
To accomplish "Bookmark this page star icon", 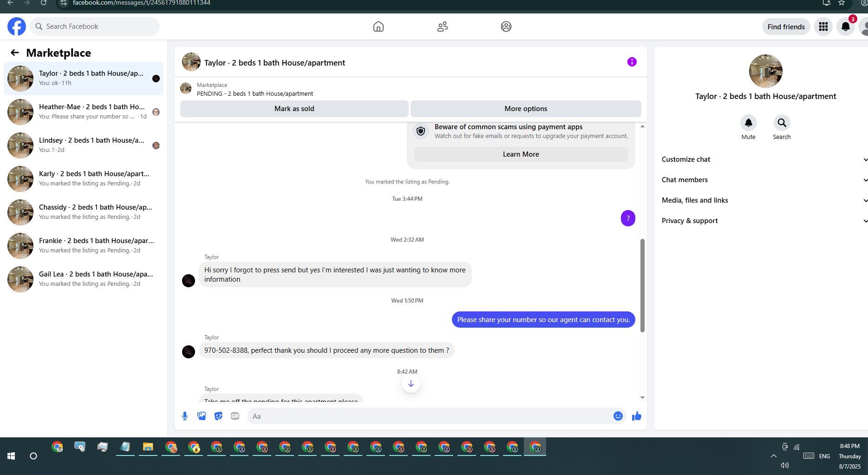I will (842, 3).
